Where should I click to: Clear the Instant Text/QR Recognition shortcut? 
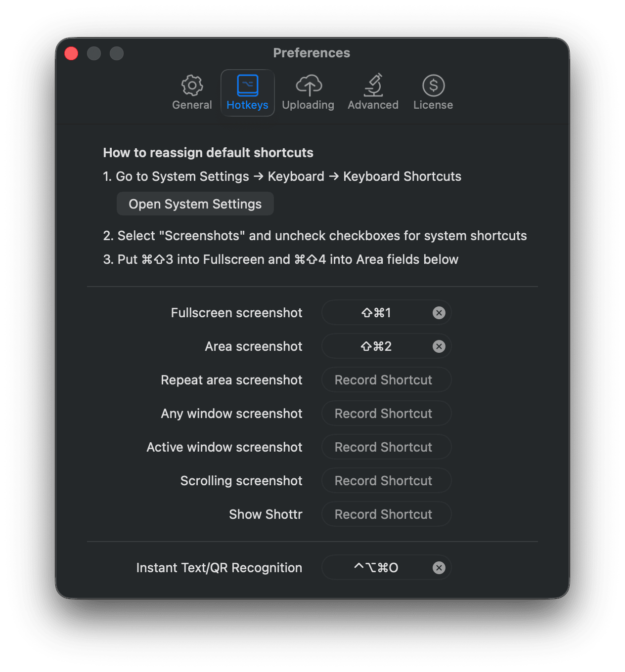point(439,568)
